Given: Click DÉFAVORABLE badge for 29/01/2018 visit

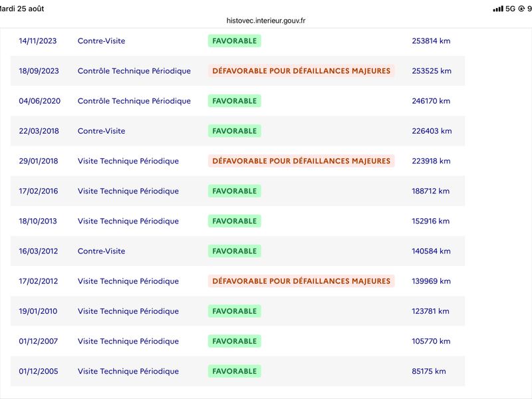Looking at the screenshot, I should [301, 161].
